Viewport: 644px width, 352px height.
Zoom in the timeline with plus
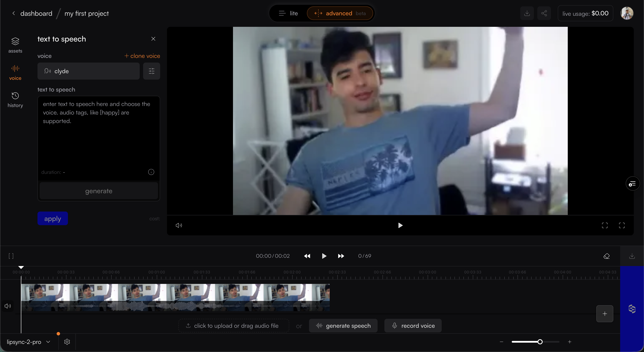coord(569,342)
